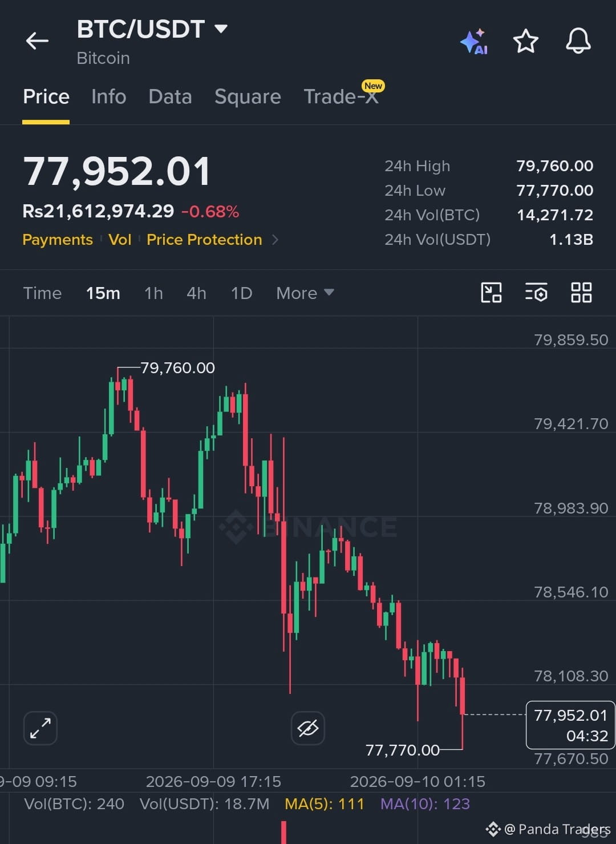This screenshot has height=844, width=616.
Task: Select the 15m interval
Action: tap(103, 293)
